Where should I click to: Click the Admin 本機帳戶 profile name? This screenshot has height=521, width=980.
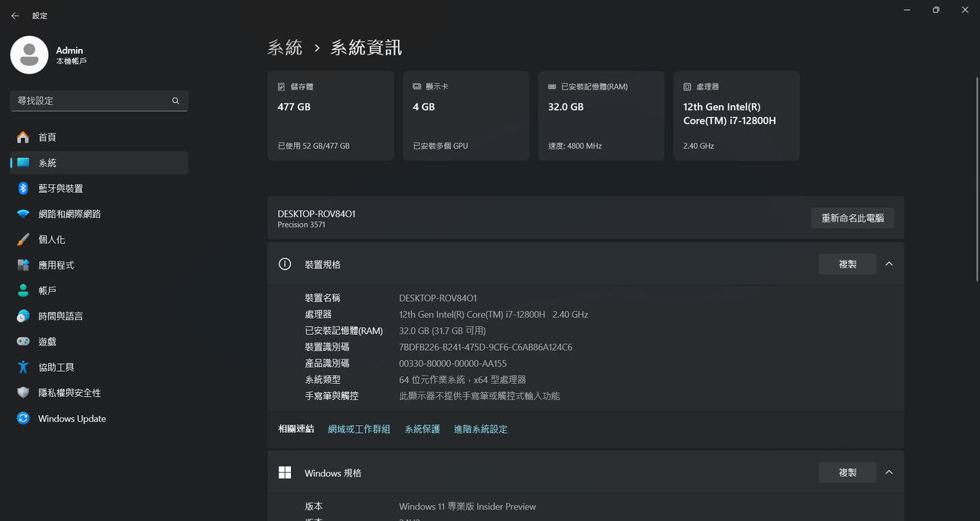pos(71,55)
